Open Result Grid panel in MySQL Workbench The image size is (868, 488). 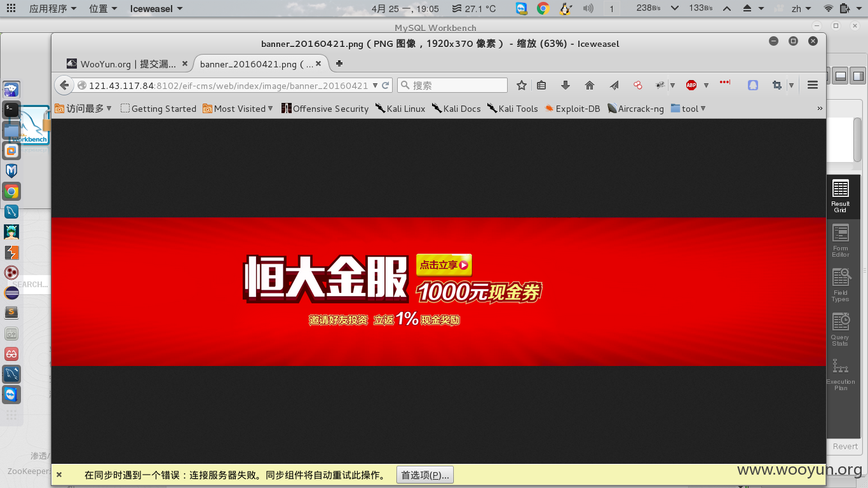point(840,197)
